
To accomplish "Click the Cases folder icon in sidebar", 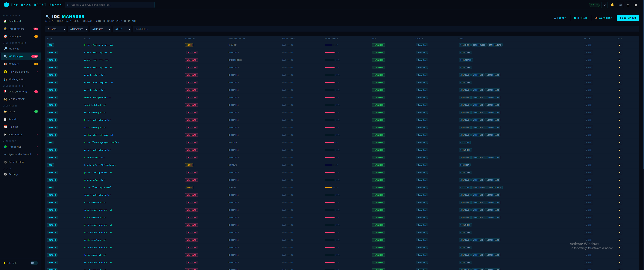I will [5, 112].
